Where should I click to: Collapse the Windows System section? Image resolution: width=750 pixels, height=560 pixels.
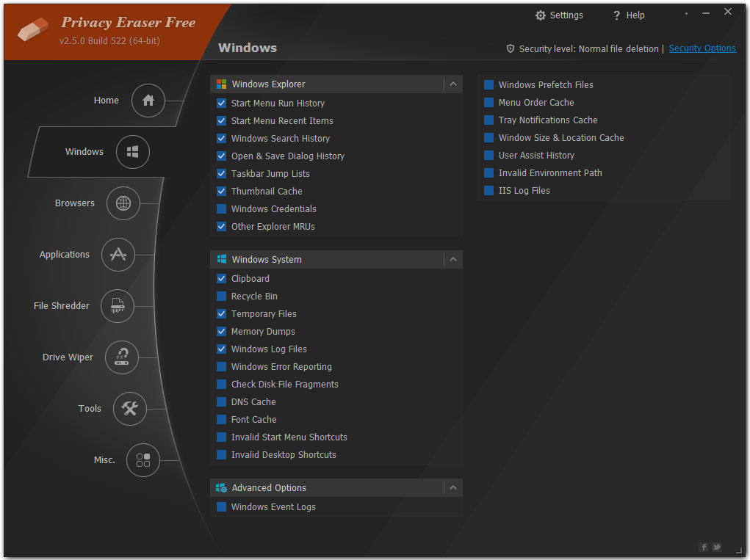(453, 260)
